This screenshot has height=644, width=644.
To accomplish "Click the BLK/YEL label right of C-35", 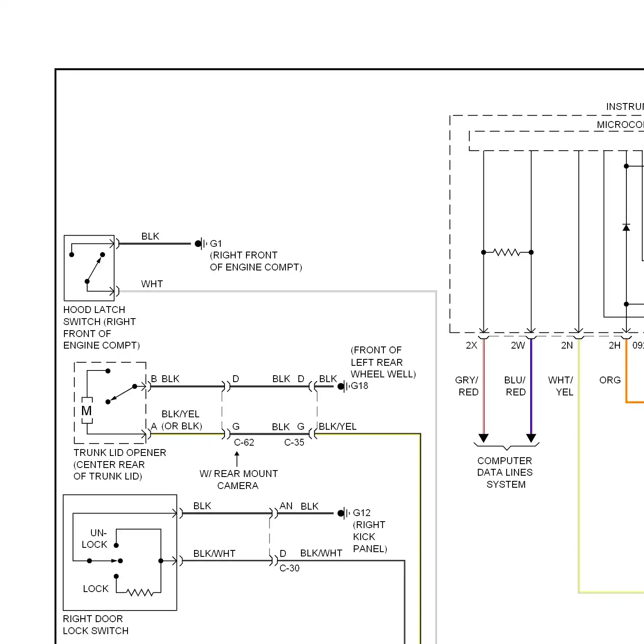I will pos(337,426).
